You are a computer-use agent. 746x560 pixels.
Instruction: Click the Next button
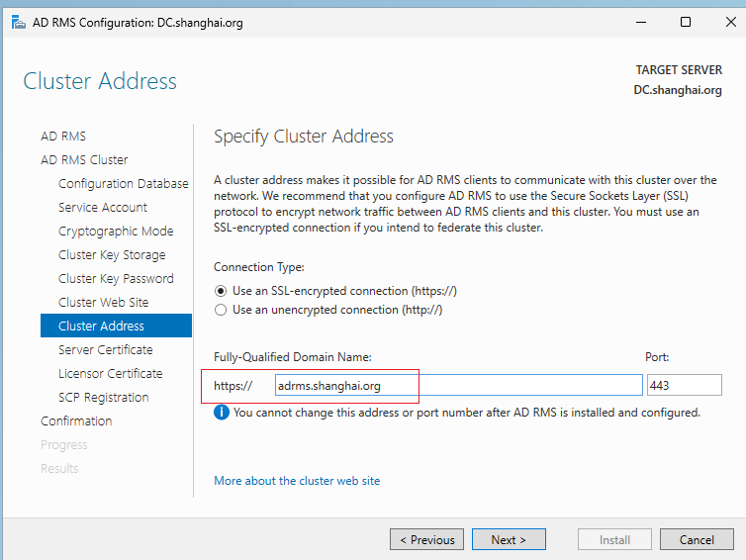[x=509, y=539]
